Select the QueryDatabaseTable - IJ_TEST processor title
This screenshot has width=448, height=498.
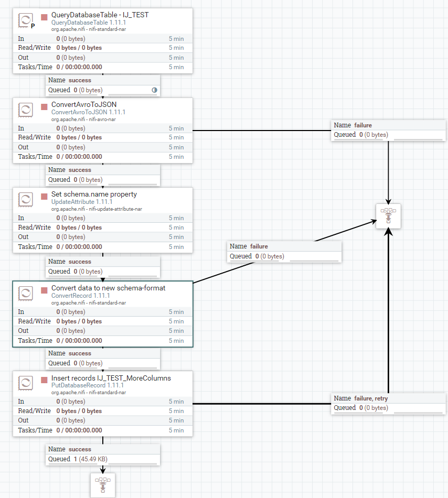point(100,15)
